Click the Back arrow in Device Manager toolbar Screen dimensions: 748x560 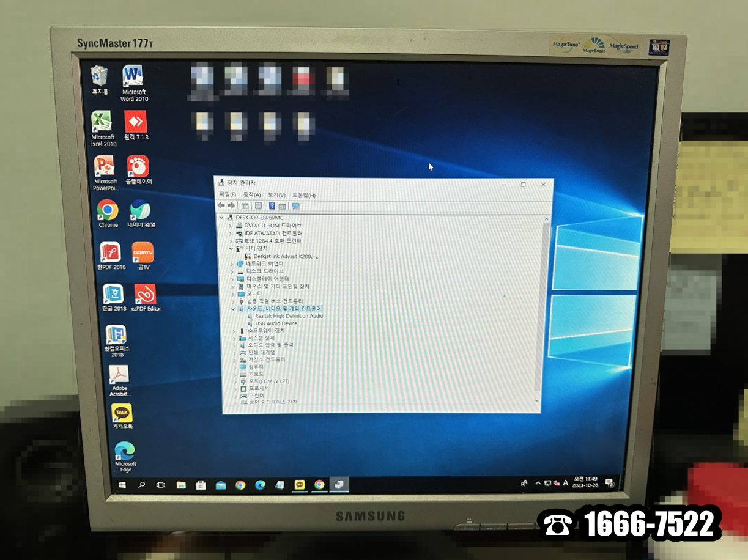(x=221, y=206)
